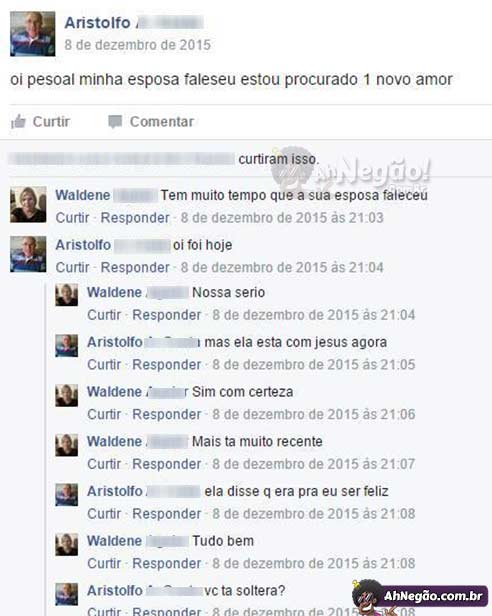Click Curtir under 'Mais ta muito recente' reply
This screenshot has height=616, width=492.
point(104,464)
